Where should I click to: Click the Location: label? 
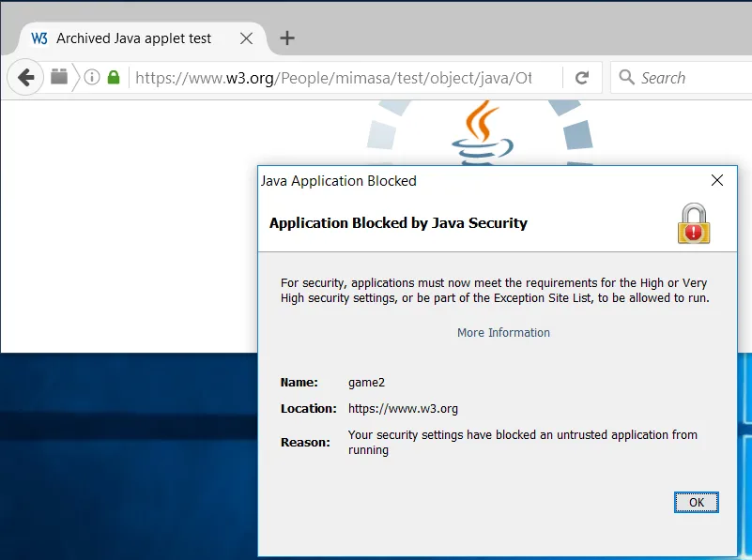coord(308,409)
